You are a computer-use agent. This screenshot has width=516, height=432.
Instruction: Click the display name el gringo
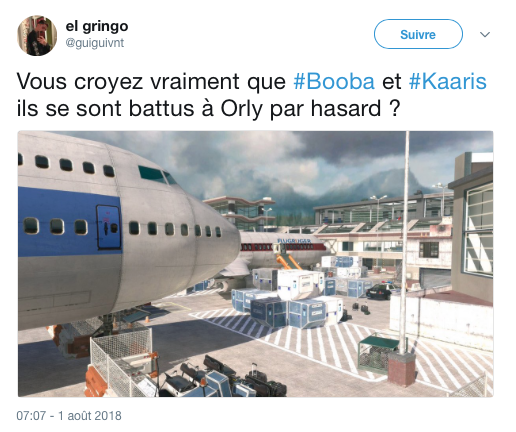click(97, 26)
